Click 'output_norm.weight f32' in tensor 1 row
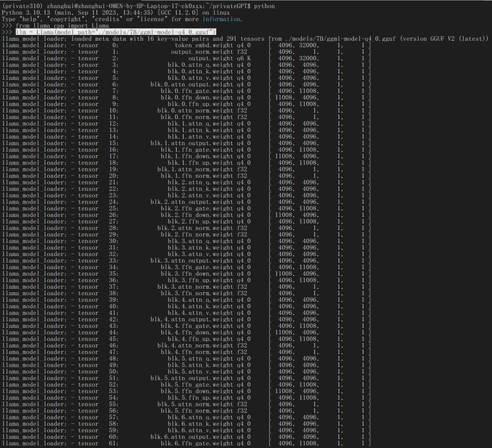This screenshot has width=492, height=448. tap(209, 52)
